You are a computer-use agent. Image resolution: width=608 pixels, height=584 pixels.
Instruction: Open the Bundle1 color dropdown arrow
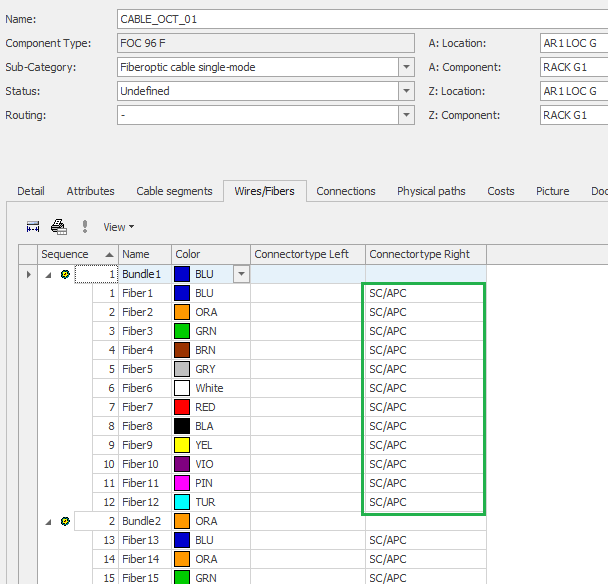(242, 274)
